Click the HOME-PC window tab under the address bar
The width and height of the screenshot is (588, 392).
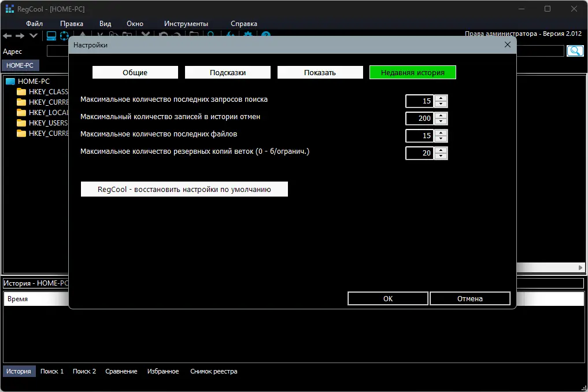(20, 65)
